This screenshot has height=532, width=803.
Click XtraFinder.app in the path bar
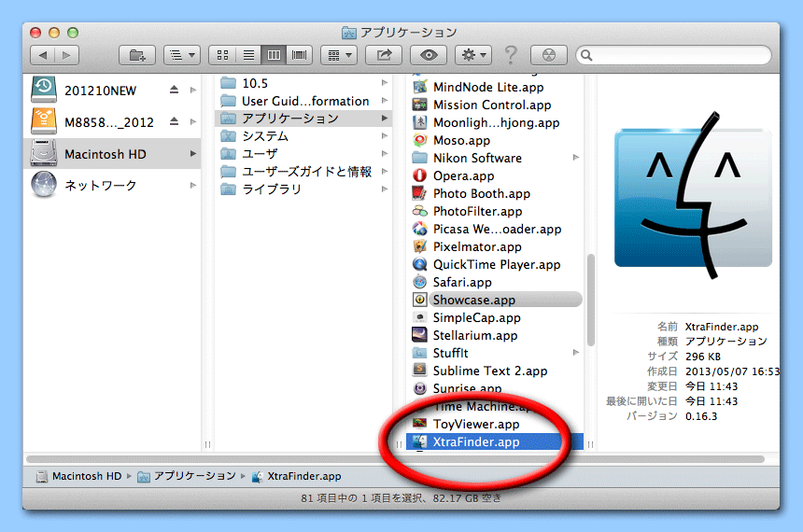coord(297,476)
